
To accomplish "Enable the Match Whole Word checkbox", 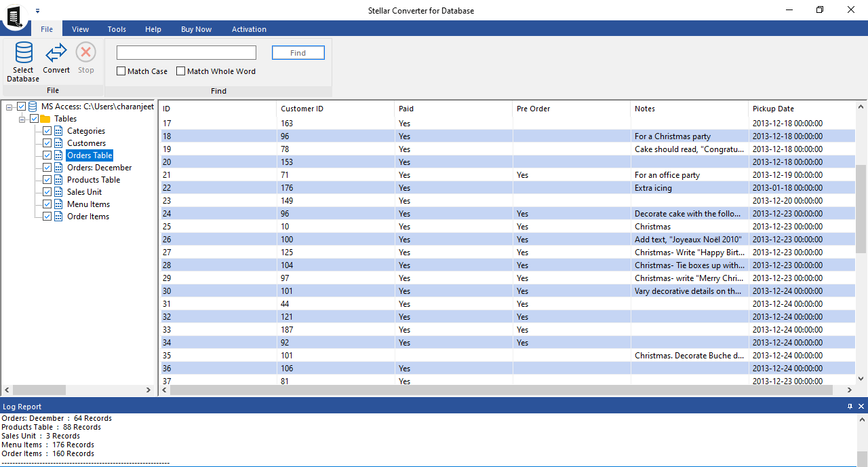I will click(180, 71).
